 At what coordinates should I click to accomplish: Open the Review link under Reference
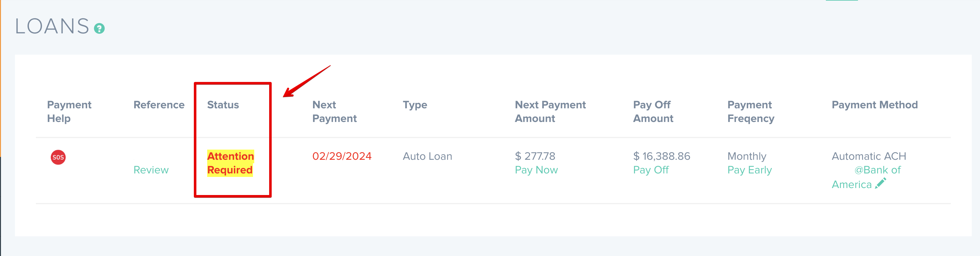(x=151, y=170)
